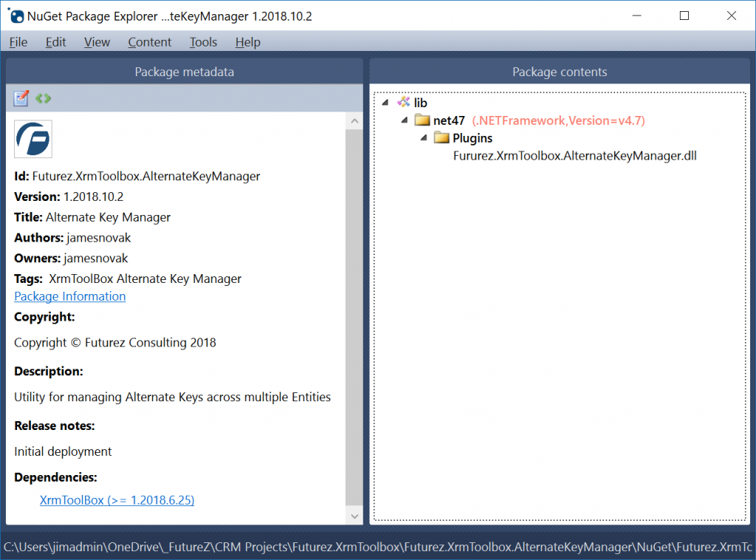
Task: Select the lib tree label
Action: click(420, 103)
